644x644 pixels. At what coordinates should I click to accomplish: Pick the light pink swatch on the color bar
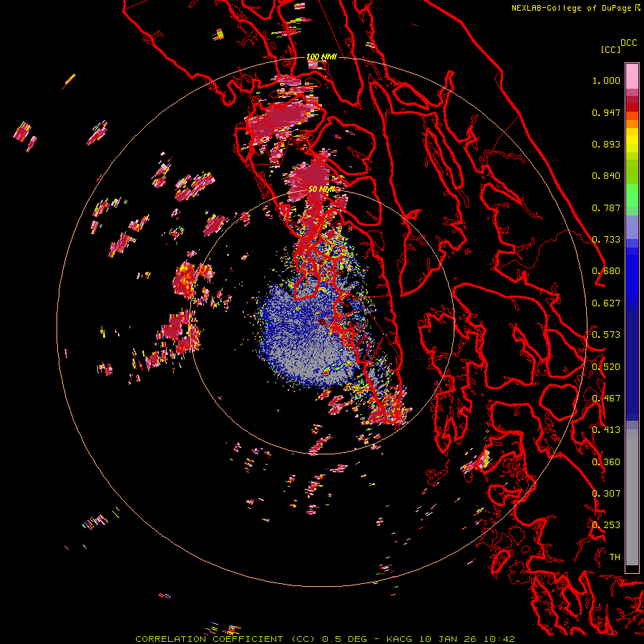pos(632,76)
